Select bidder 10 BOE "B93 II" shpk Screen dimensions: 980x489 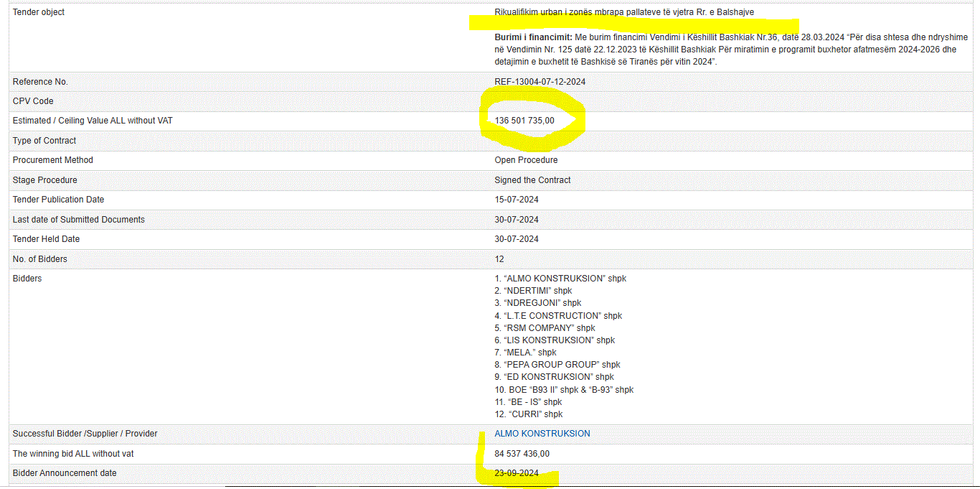[x=565, y=390]
